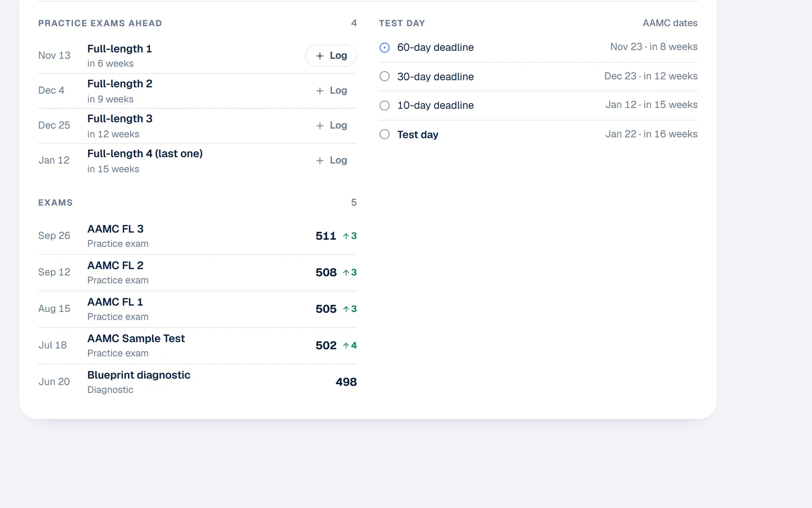Select the Full-length 2 title

click(x=120, y=84)
